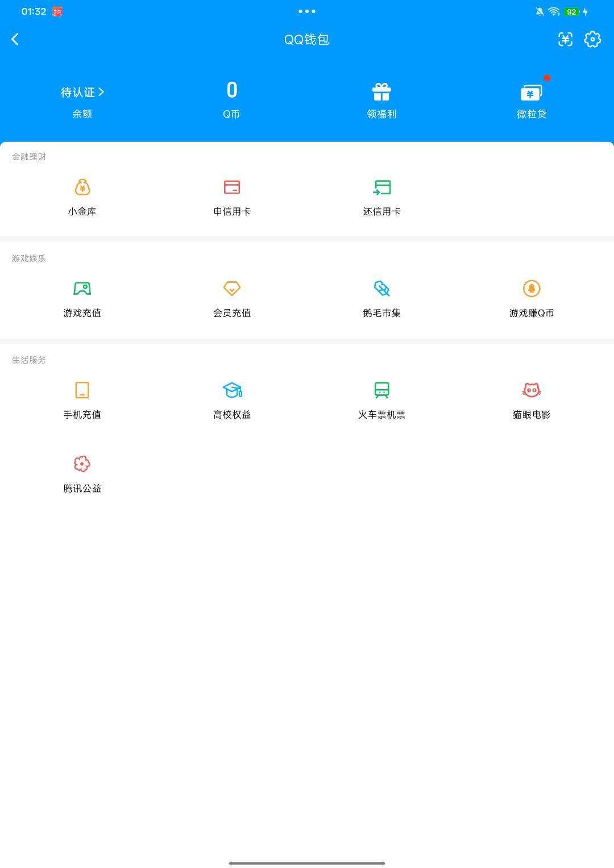This screenshot has width=614, height=868.
Task: Tap the battery indicator in status bar
Action: pos(572,11)
